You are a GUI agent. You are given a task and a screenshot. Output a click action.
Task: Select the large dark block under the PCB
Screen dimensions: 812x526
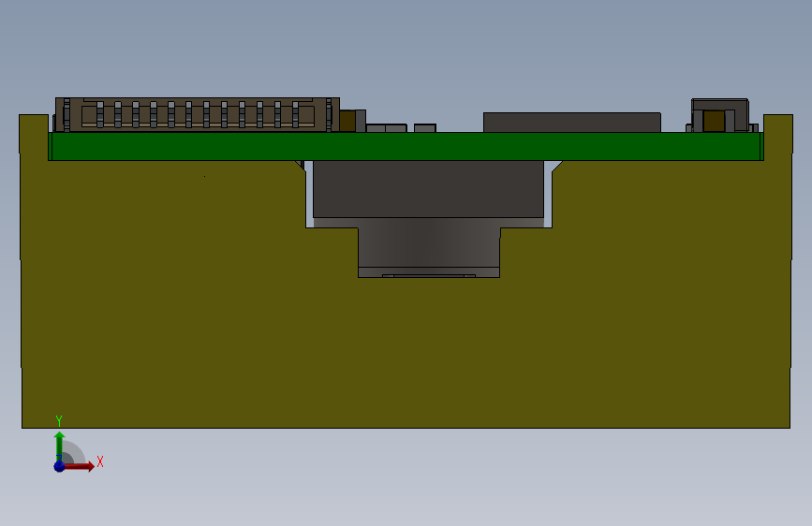point(428,189)
